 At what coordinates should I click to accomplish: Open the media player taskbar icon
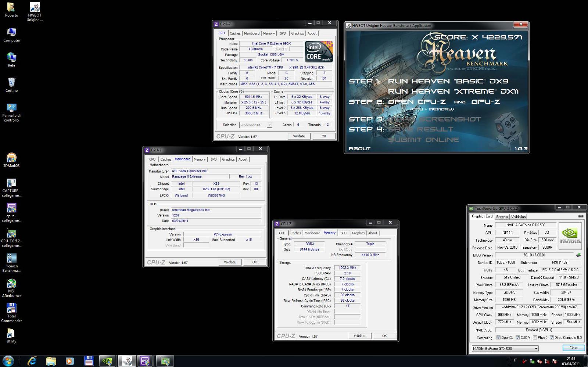(x=69, y=361)
